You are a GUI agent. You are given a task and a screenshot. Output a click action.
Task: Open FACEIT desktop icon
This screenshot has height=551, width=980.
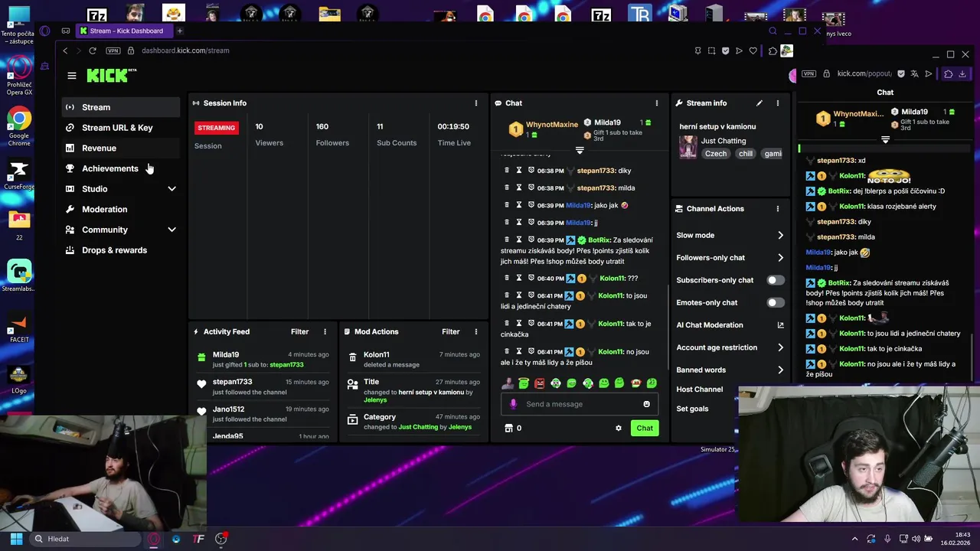click(19, 328)
